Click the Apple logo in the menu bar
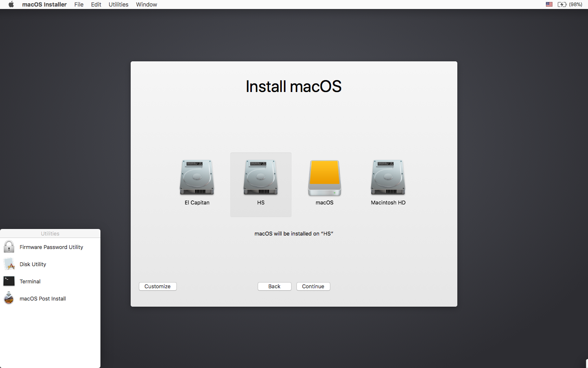588x368 pixels. click(11, 4)
